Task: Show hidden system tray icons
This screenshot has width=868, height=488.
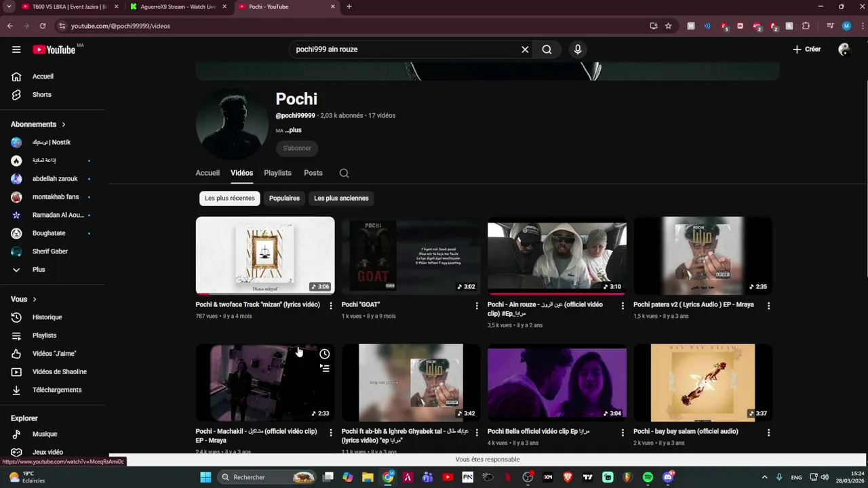Action: [x=764, y=477]
